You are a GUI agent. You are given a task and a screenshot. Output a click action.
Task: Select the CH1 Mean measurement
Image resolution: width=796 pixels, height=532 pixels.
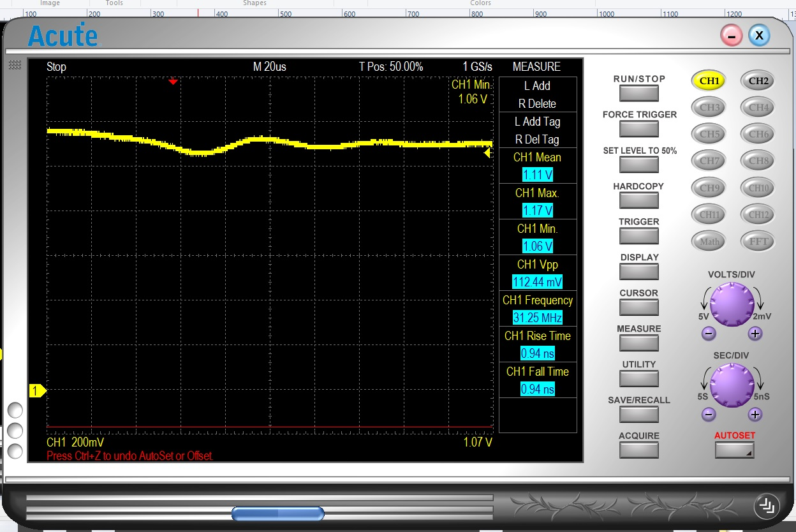537,166
